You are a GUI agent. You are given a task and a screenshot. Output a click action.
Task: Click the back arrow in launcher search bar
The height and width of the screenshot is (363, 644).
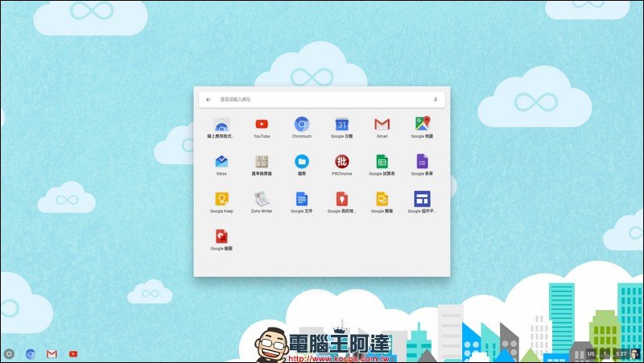(x=208, y=99)
